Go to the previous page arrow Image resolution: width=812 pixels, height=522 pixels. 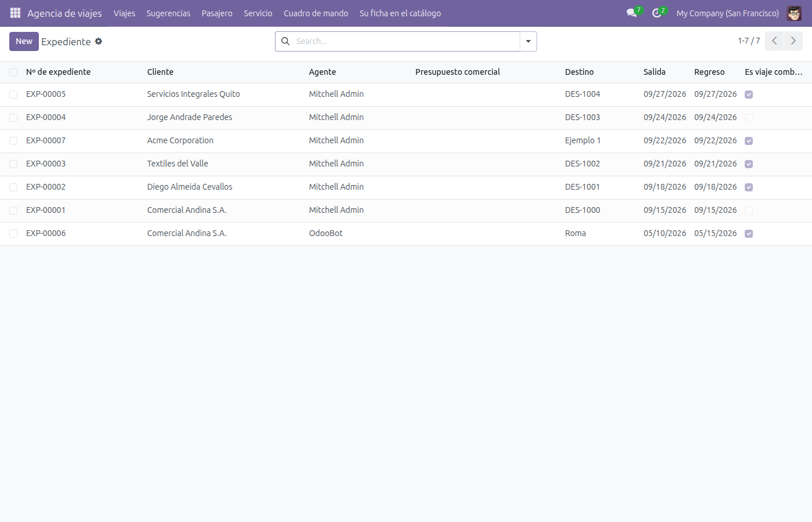(774, 41)
